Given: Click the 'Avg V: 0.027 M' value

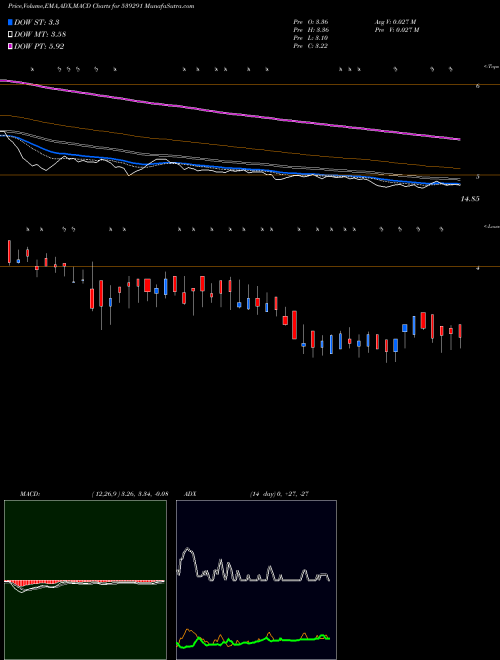Looking at the screenshot, I should (396, 22).
